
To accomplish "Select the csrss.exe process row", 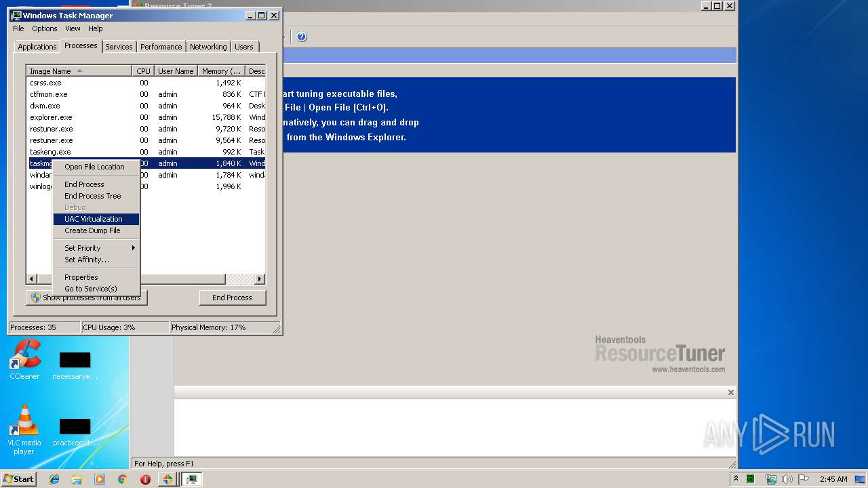I will pos(146,83).
